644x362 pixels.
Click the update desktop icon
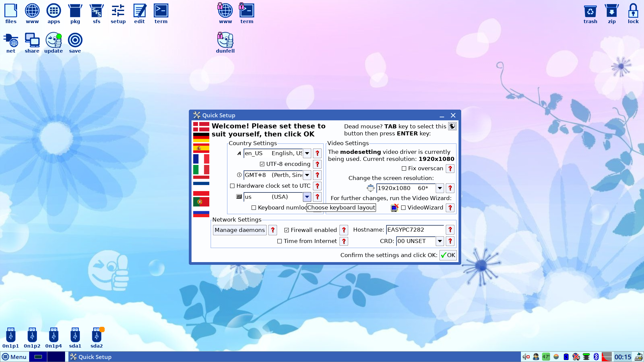click(x=54, y=43)
